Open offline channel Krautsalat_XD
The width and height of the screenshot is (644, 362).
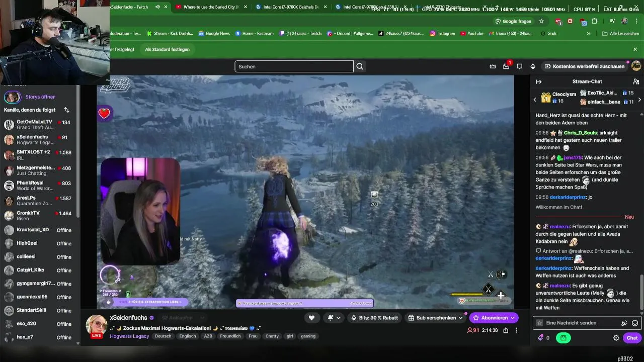coord(39,230)
